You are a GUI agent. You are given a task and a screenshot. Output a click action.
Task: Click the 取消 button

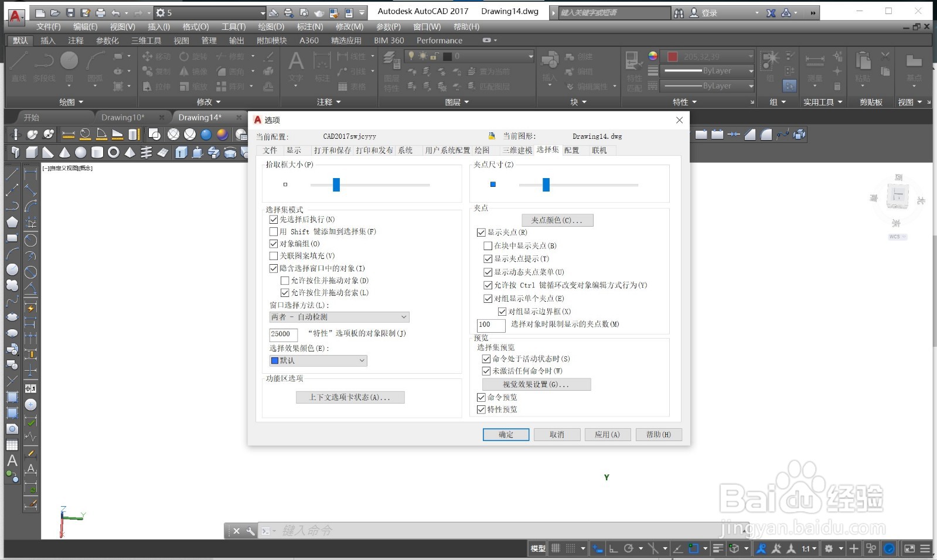pyautogui.click(x=557, y=435)
